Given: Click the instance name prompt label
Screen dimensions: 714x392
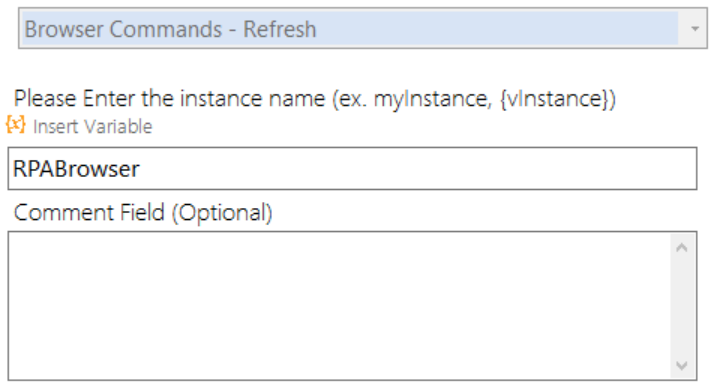Looking at the screenshot, I should [x=315, y=99].
